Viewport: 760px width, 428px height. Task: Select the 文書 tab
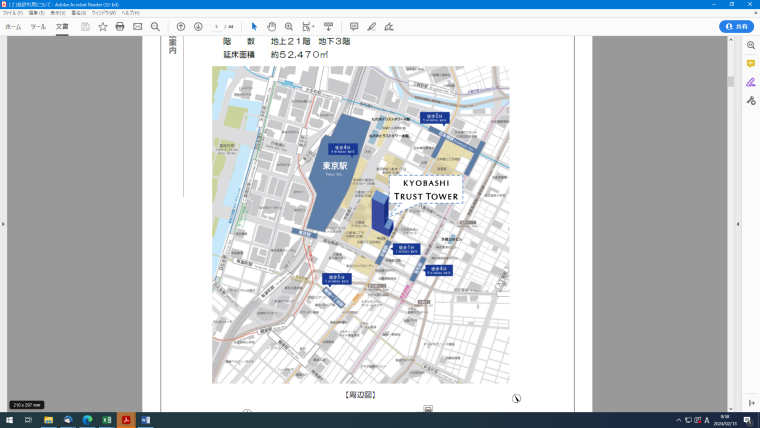(62, 27)
